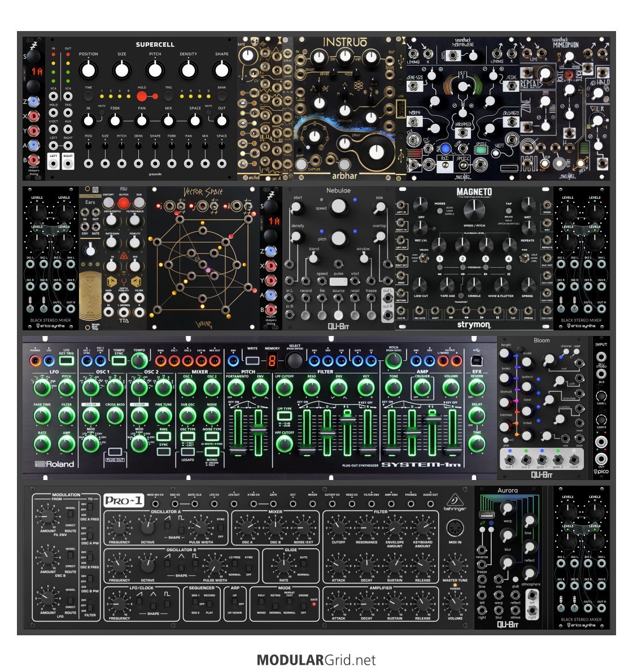
Task: Push the System-1m TEMPO SYNC button
Action: pyautogui.click(x=119, y=361)
